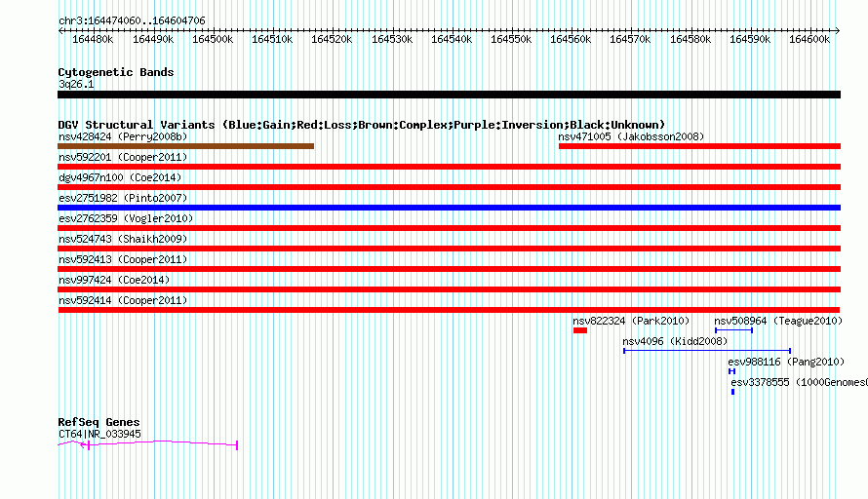Click the RefSeq Genes track title
This screenshot has height=499, width=868.
(99, 422)
